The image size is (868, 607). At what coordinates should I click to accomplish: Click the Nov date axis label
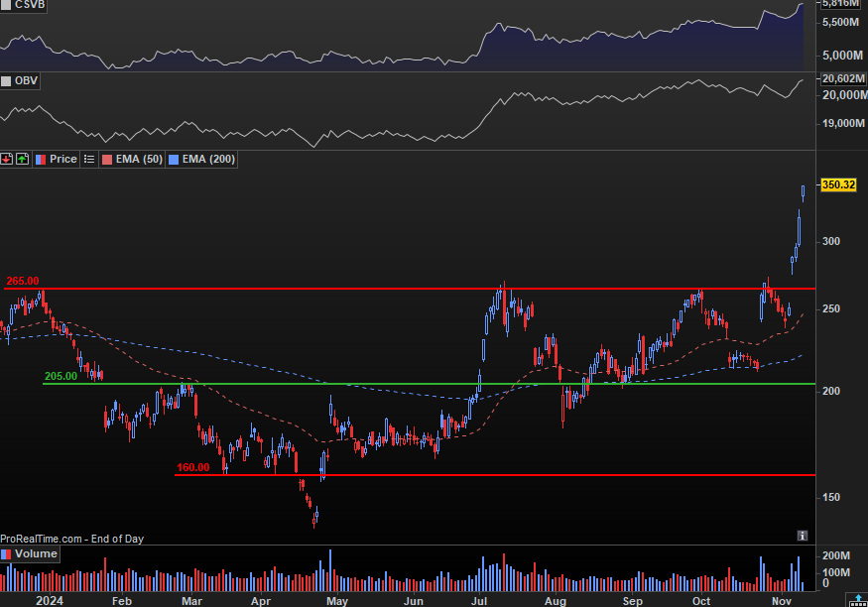tap(782, 601)
